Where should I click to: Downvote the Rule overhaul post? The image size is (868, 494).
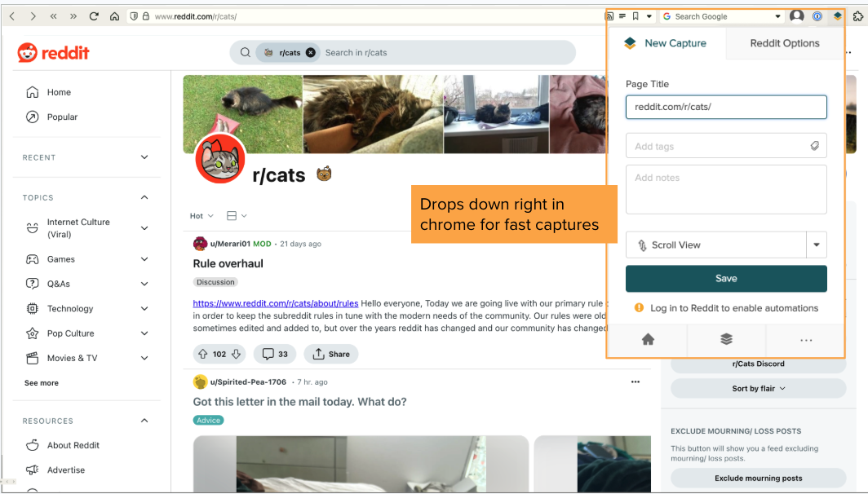click(237, 354)
